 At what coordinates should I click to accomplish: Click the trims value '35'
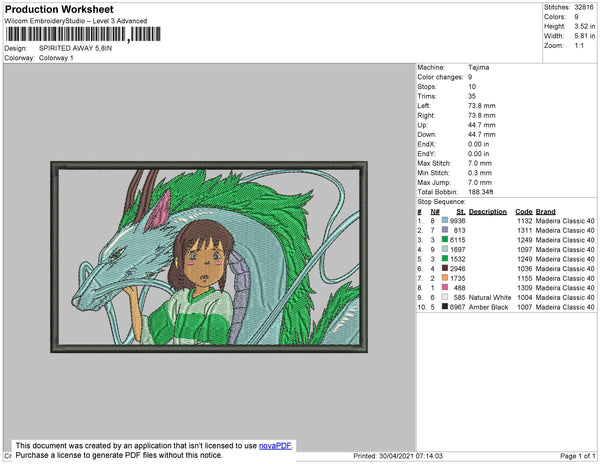(x=472, y=96)
